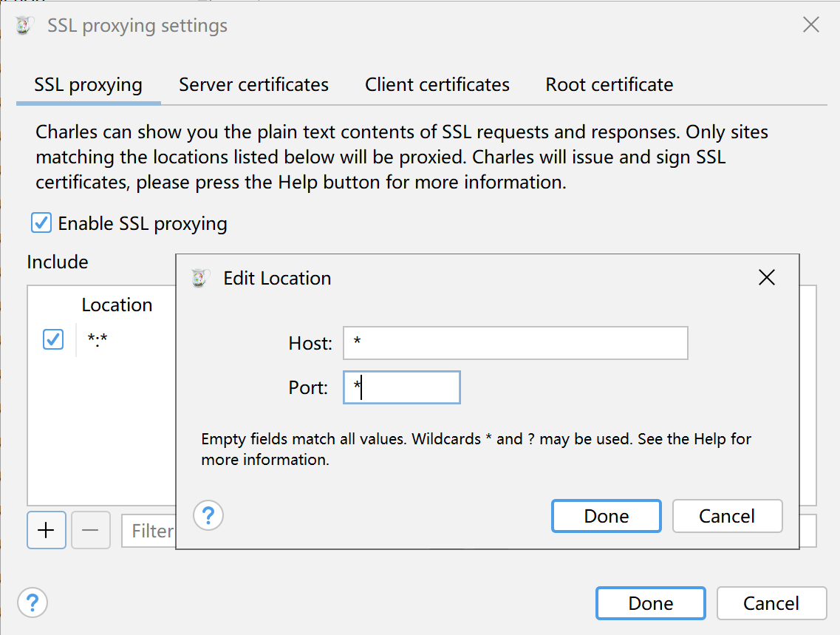Select the *:* location row text
Screen dimensions: 840x635
click(x=98, y=339)
